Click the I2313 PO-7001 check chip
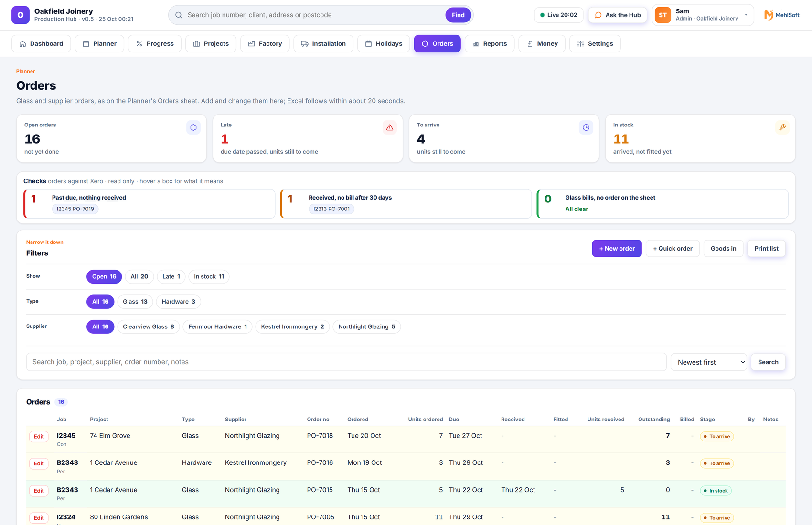 click(331, 209)
